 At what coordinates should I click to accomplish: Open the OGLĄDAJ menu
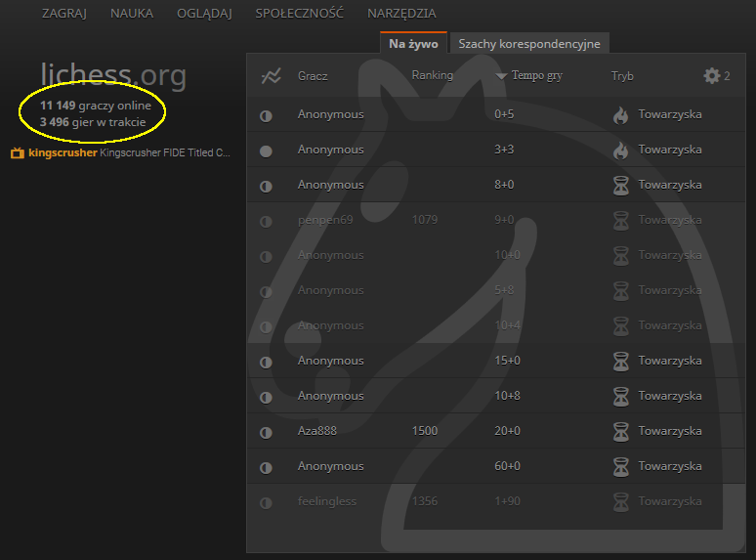(204, 14)
